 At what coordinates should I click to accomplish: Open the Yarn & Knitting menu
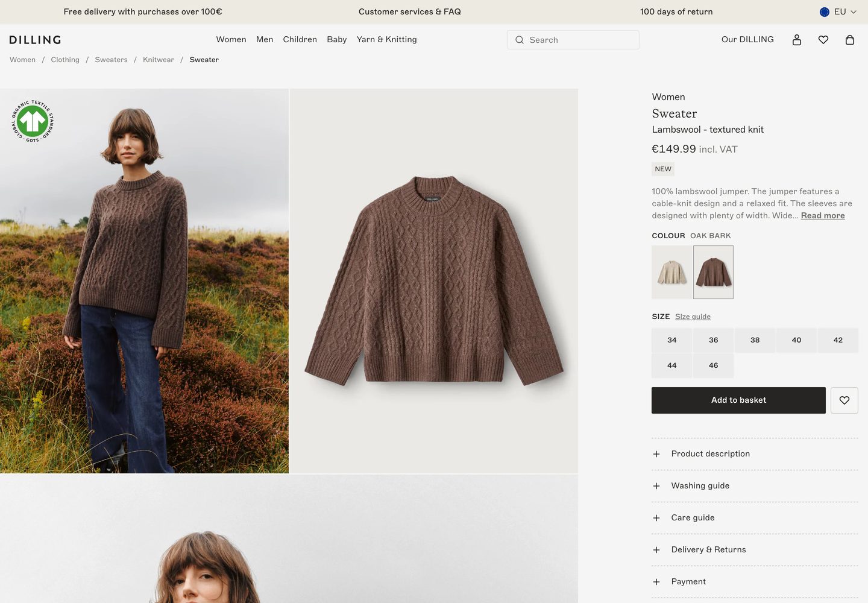tap(387, 40)
